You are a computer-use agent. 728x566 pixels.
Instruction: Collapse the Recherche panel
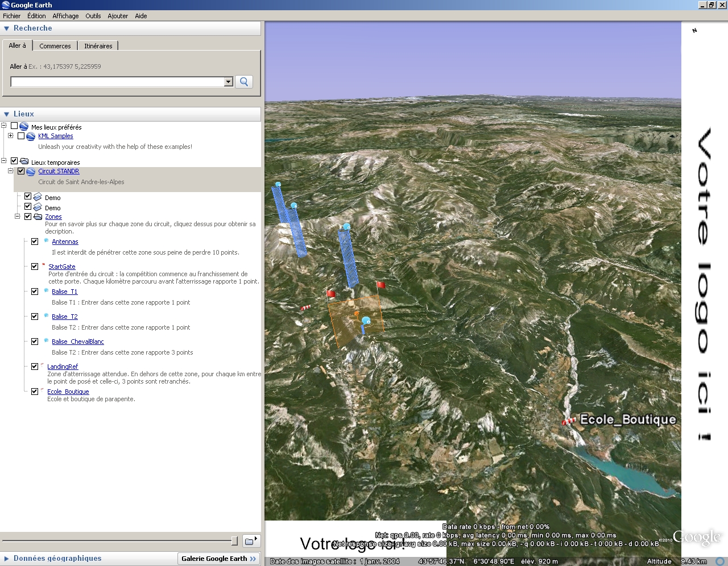(x=7, y=28)
